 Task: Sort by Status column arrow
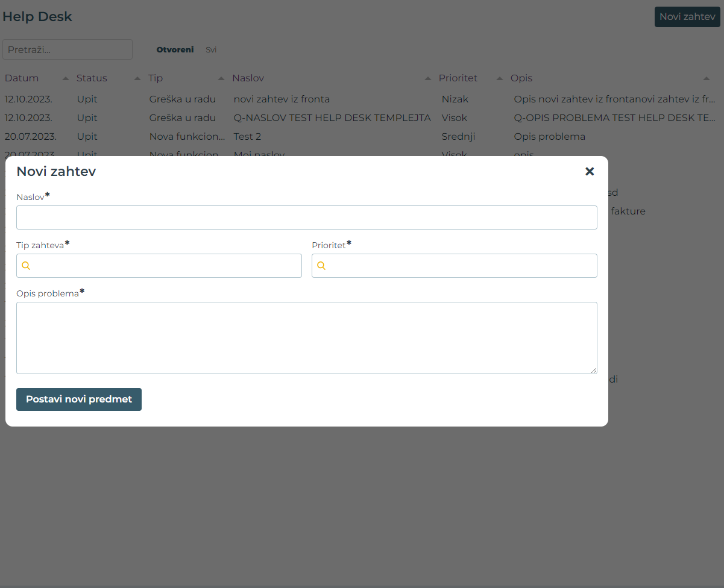(137, 78)
